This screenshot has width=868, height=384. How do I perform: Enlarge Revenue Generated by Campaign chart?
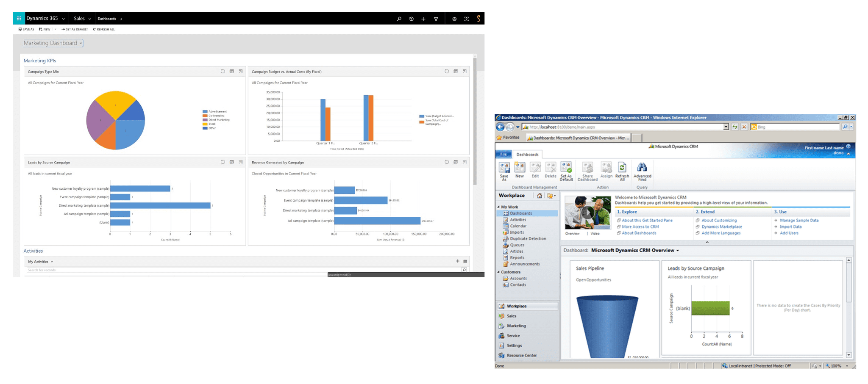coord(465,162)
